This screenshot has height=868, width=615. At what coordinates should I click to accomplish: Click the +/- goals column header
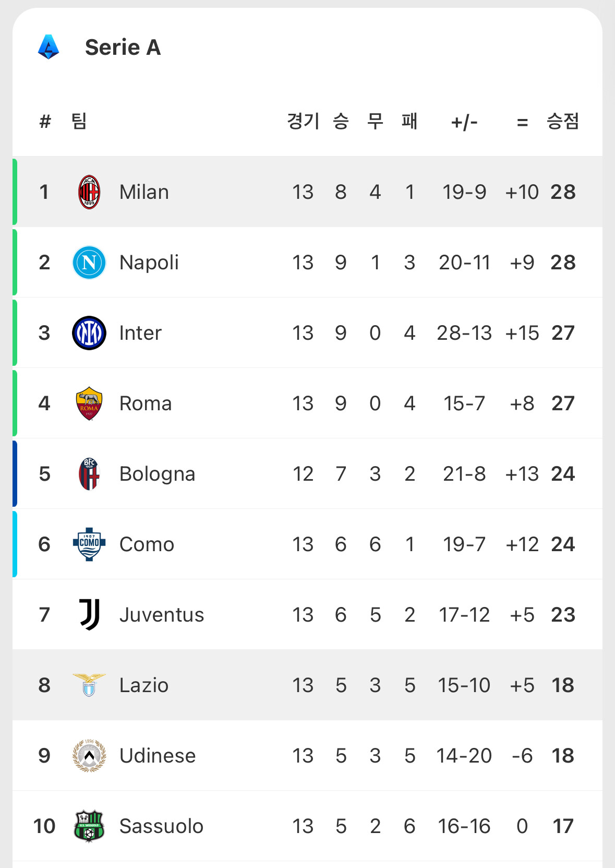click(x=464, y=123)
